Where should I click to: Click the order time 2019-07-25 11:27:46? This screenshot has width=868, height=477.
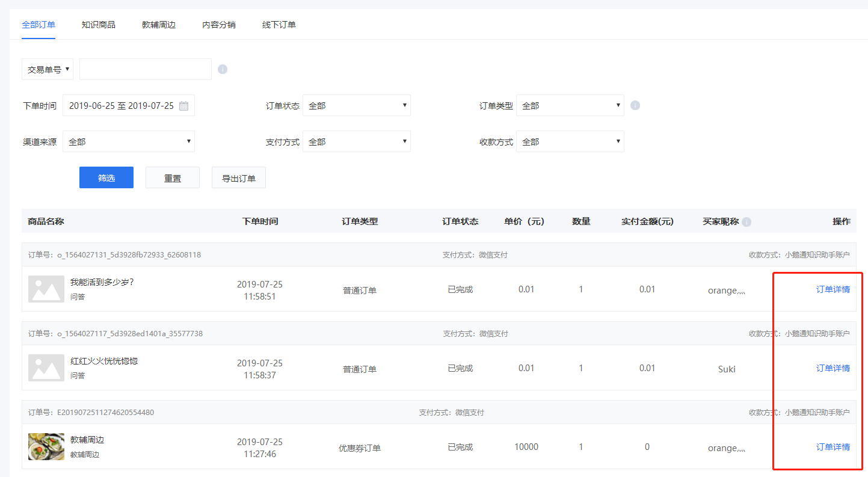click(260, 448)
